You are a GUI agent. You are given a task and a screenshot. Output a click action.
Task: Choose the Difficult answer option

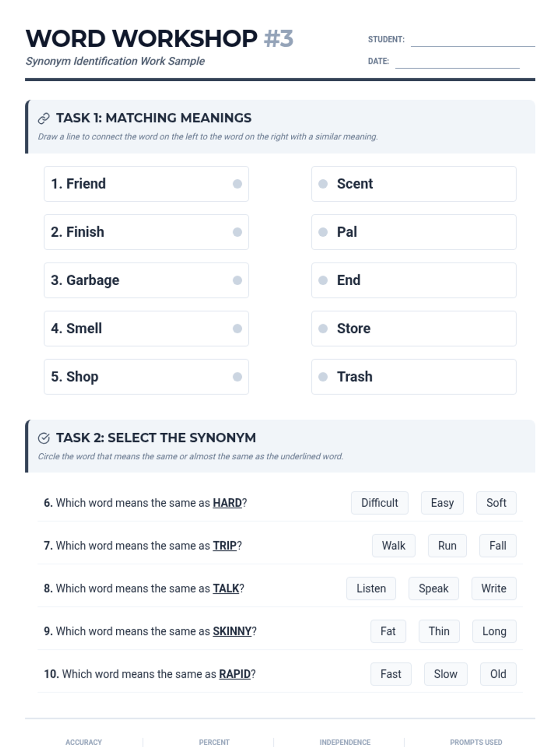[379, 503]
